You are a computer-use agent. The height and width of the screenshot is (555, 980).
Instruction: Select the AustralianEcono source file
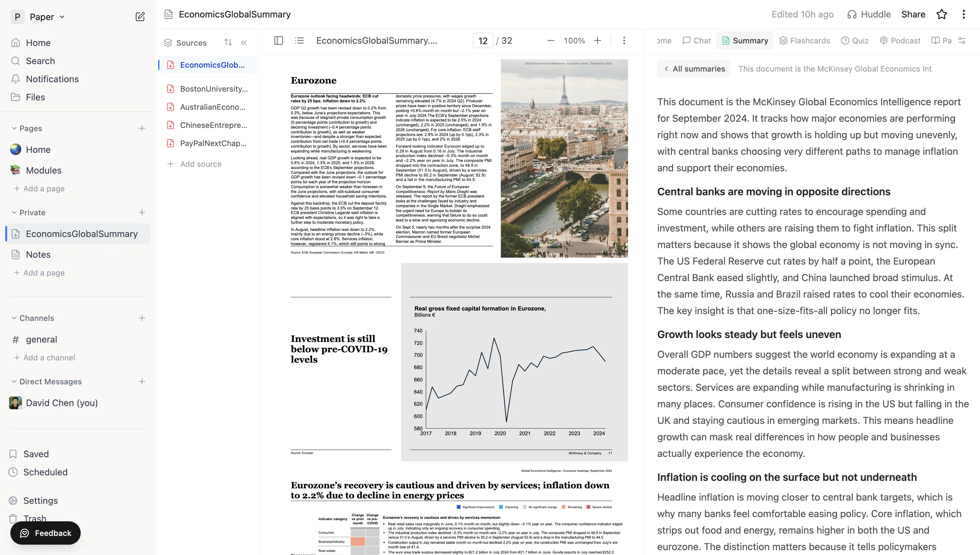pos(207,107)
